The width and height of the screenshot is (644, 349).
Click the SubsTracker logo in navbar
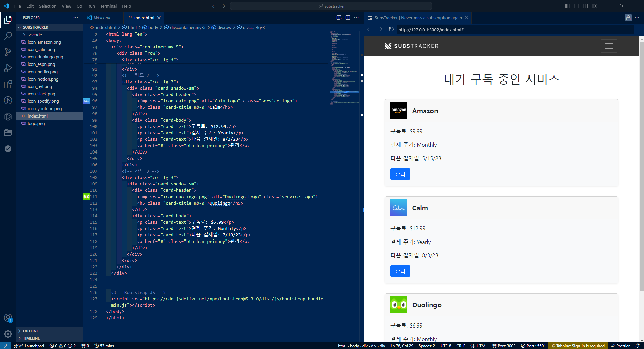pos(411,46)
